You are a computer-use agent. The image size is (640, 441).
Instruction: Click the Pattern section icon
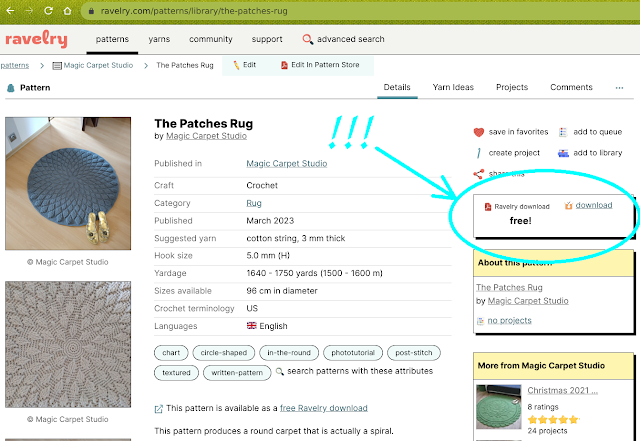[11, 88]
